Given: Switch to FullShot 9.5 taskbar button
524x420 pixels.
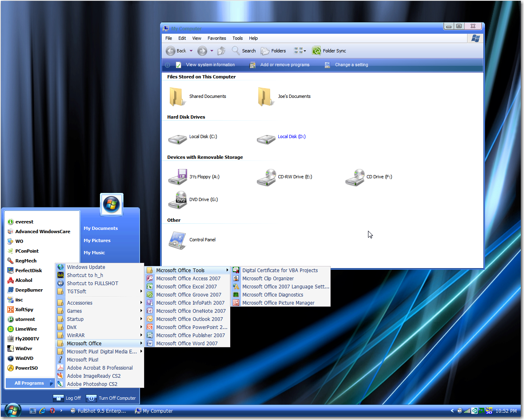Looking at the screenshot, I should (98, 411).
